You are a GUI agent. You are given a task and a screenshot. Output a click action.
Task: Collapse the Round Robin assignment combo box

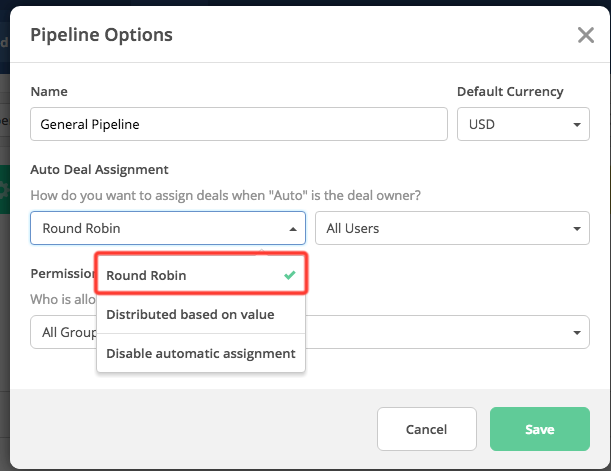(x=167, y=229)
